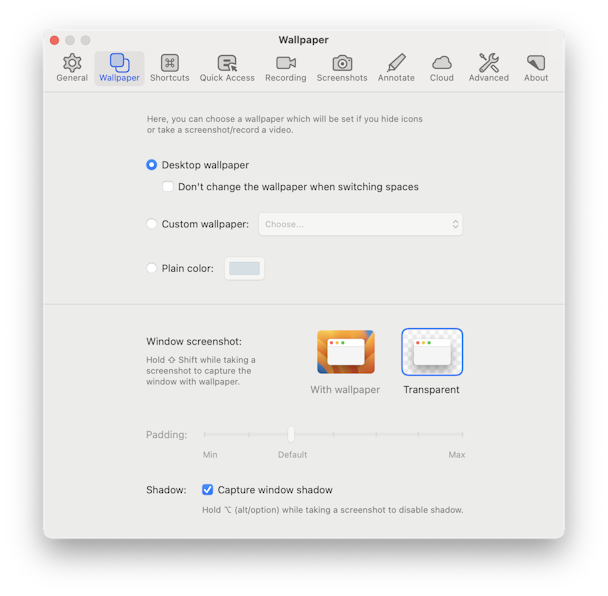Open the General preferences tab

[72, 68]
